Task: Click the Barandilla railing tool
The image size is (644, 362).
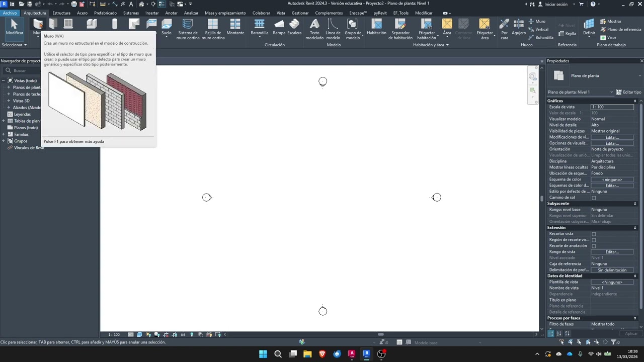Action: [x=260, y=27]
